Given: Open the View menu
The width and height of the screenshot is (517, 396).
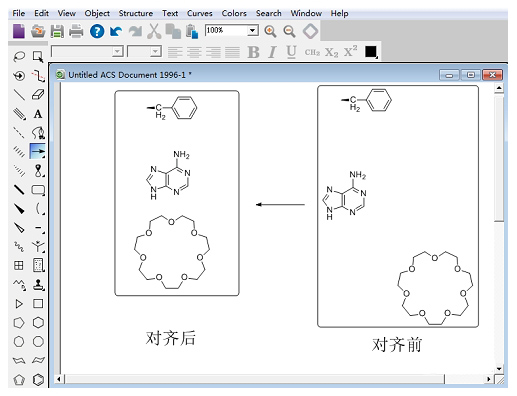Looking at the screenshot, I should tap(67, 13).
